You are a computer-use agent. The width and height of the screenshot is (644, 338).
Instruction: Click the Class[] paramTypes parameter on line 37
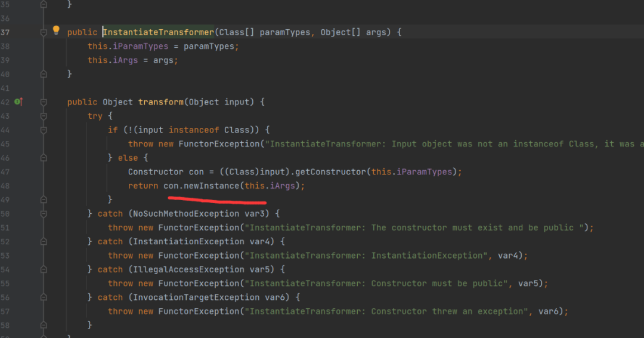[265, 32]
